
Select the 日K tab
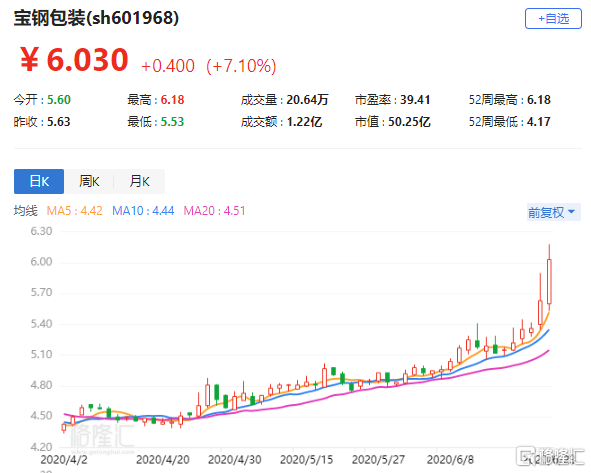pos(39,181)
